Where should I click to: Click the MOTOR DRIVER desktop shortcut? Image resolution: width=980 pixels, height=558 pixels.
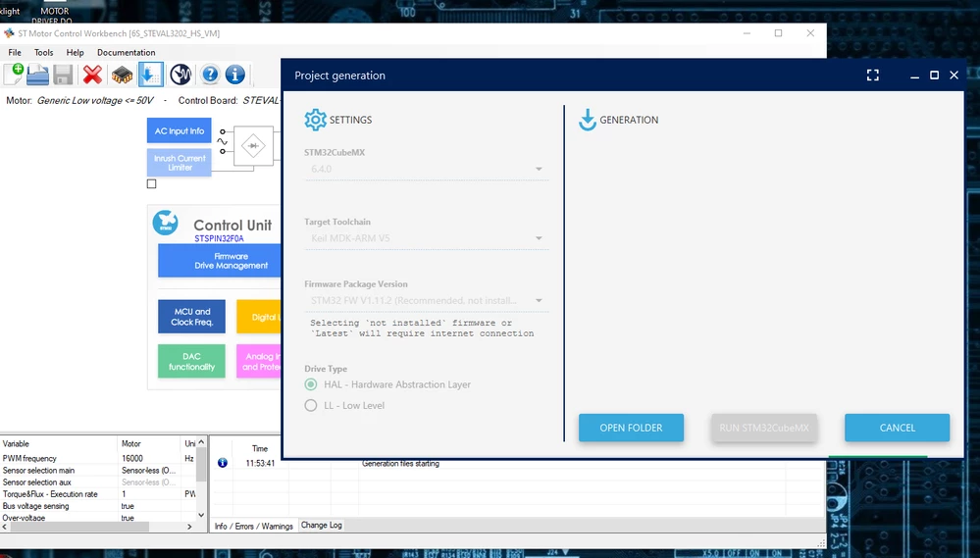pos(54,15)
